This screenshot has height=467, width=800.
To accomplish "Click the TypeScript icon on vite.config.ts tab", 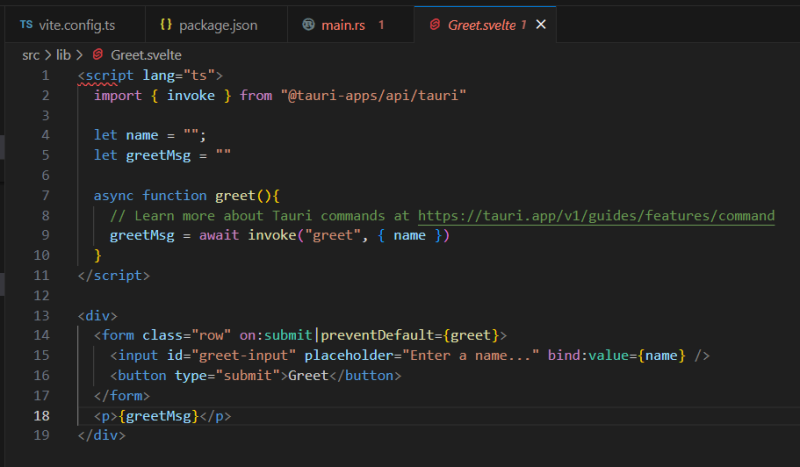I will point(26,24).
